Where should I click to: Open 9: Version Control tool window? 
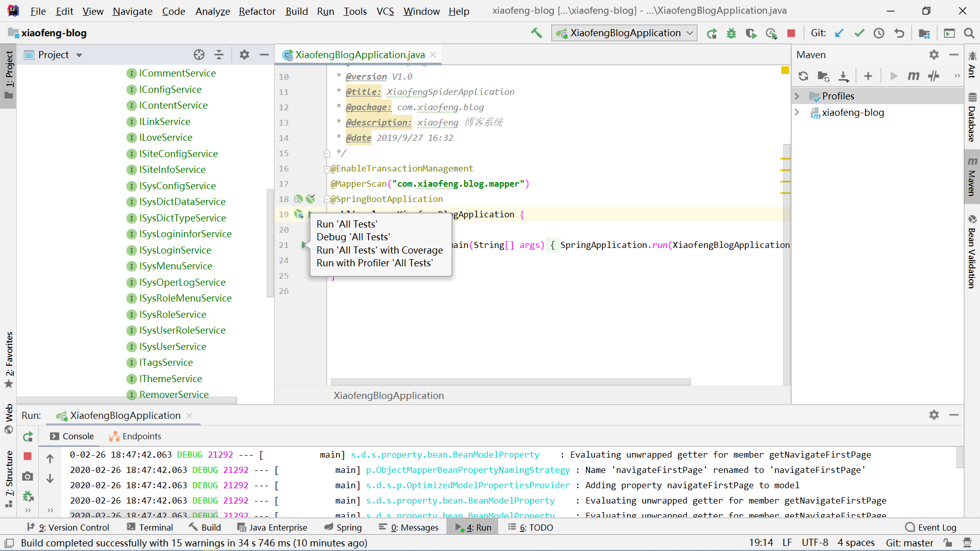pyautogui.click(x=68, y=527)
